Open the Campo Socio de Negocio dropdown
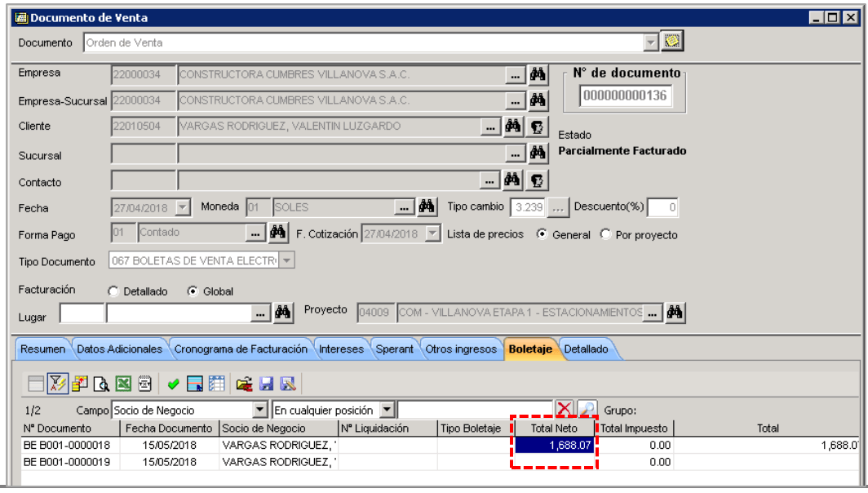This screenshot has height=493, width=868. click(259, 410)
